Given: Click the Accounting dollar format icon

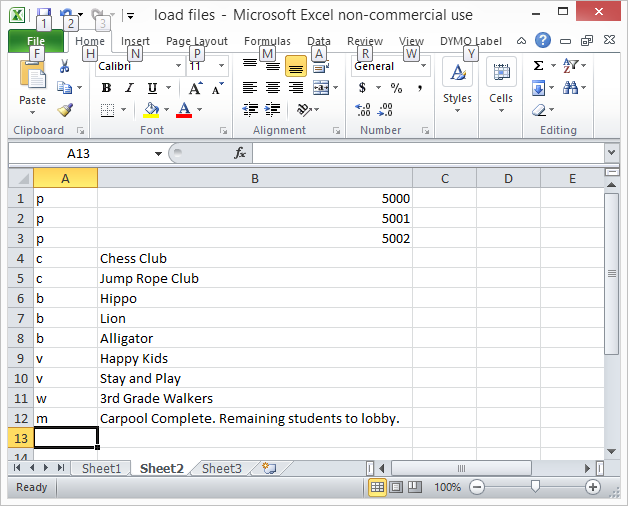Looking at the screenshot, I should pos(362,88).
